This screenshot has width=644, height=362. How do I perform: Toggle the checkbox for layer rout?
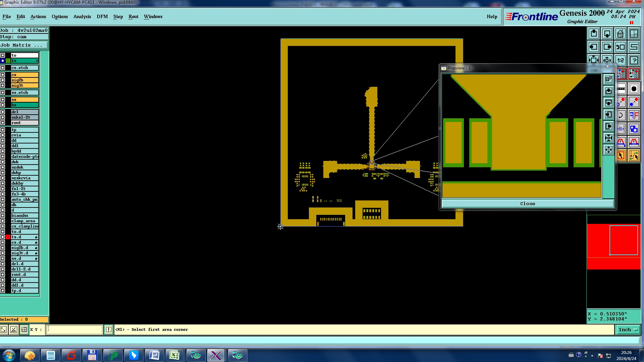coord(3,123)
